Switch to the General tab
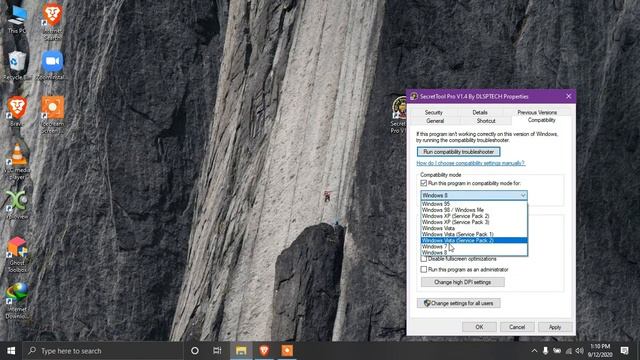 [435, 121]
